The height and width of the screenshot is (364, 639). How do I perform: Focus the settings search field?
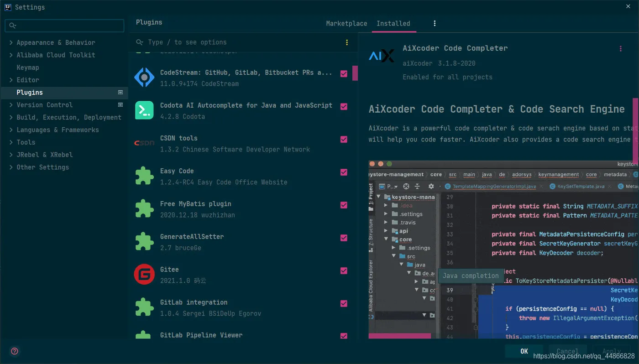(64, 26)
